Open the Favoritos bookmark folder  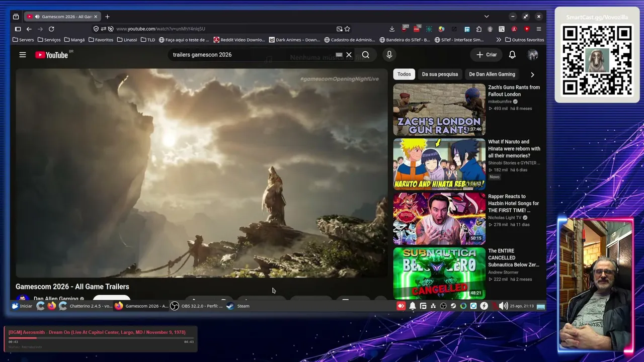[x=101, y=40]
